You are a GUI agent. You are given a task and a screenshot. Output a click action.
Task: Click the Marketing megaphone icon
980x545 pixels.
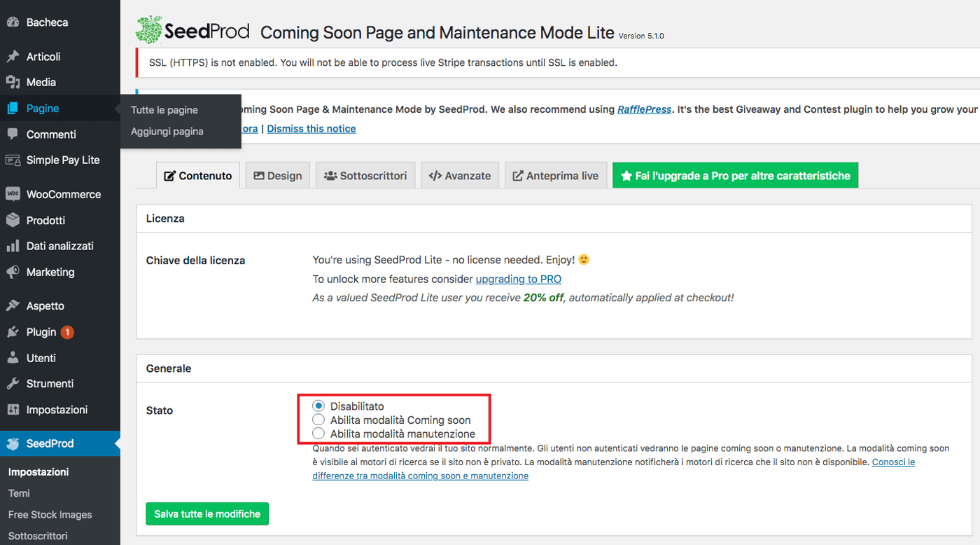[x=13, y=272]
